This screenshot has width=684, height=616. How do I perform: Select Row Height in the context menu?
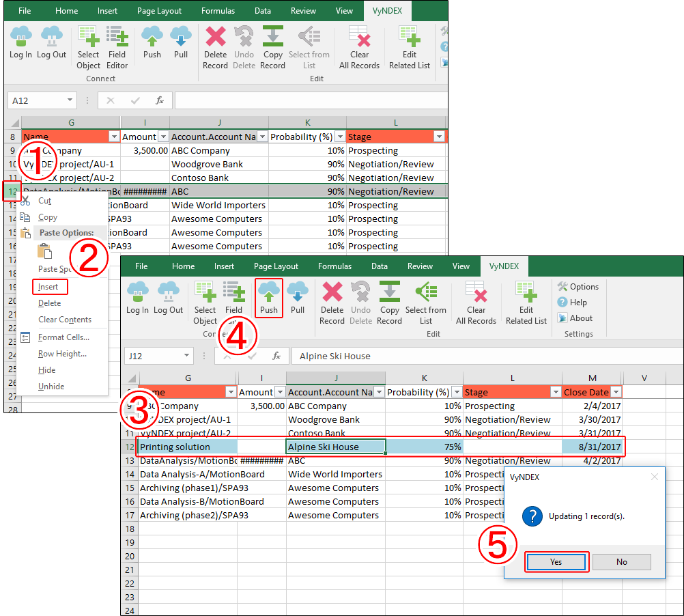[x=62, y=354]
